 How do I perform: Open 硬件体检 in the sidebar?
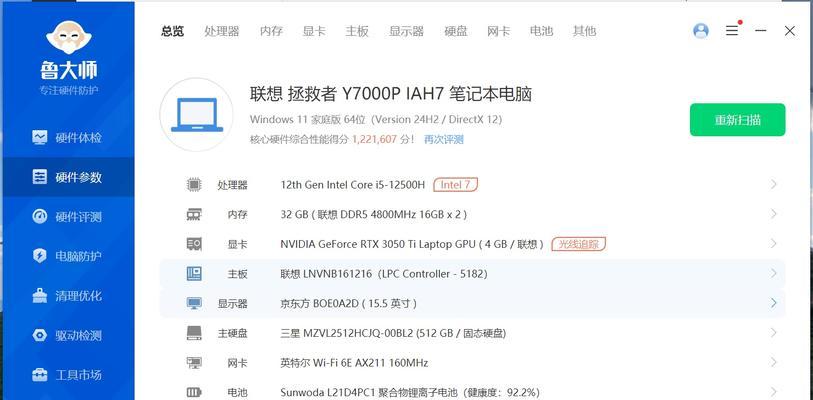pyautogui.click(x=67, y=138)
